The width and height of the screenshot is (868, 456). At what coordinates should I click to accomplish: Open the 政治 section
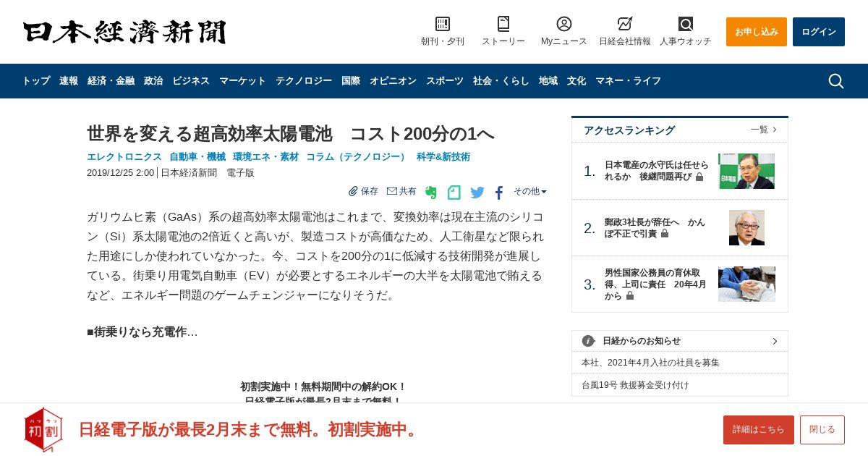coord(153,81)
